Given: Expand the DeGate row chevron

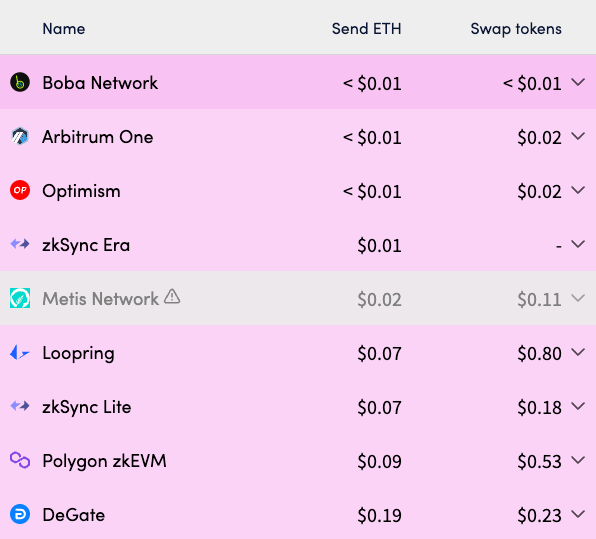Looking at the screenshot, I should point(578,514).
